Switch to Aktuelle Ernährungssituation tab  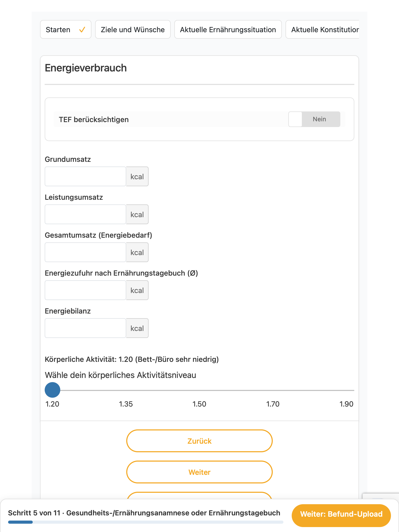228,30
